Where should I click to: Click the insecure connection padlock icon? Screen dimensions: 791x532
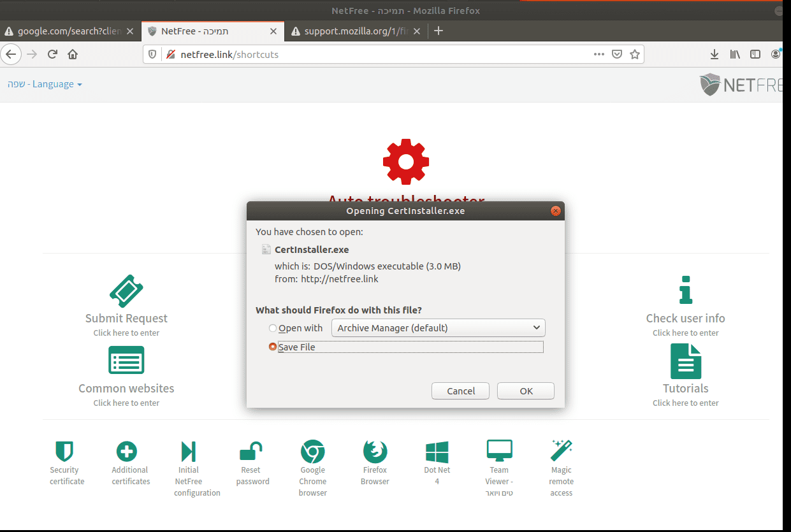coord(170,54)
